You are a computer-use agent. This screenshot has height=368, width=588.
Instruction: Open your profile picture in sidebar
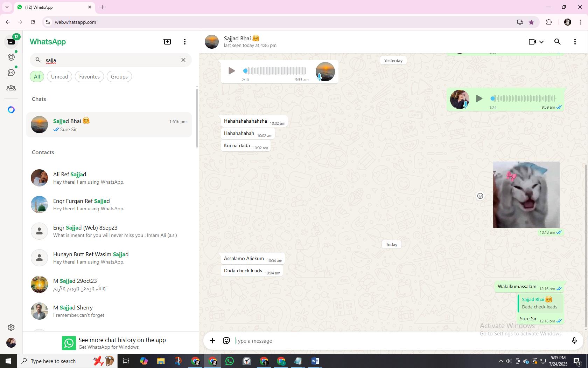[x=11, y=343]
